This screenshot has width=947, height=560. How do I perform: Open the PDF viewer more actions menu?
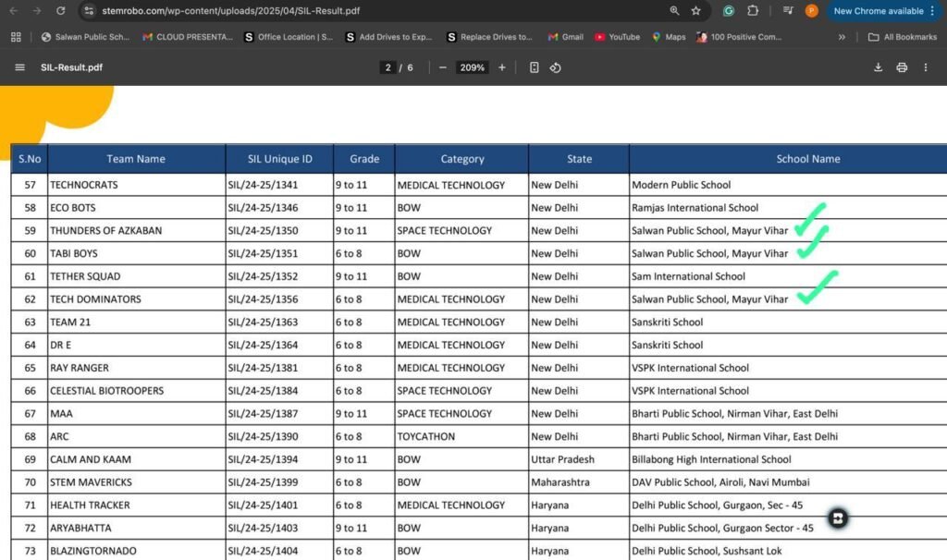click(925, 67)
